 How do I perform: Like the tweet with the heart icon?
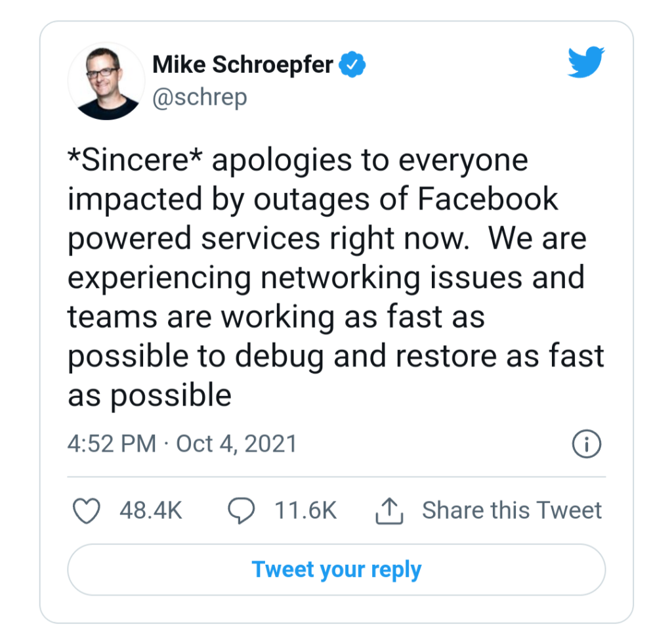[85, 511]
